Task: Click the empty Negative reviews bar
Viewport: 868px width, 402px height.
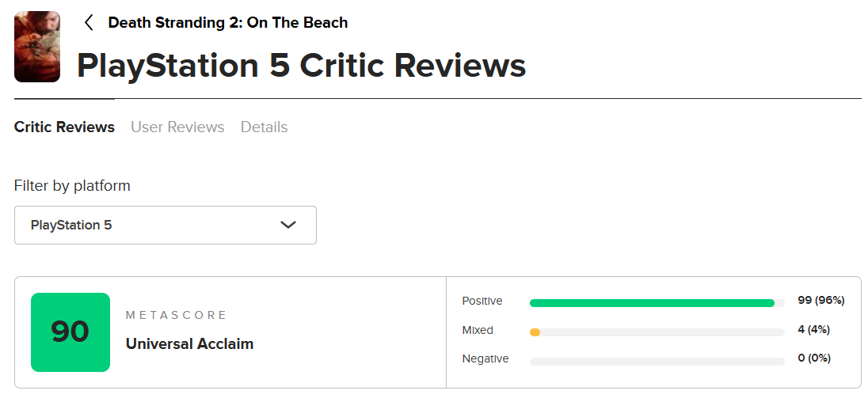Action: pyautogui.click(x=657, y=362)
